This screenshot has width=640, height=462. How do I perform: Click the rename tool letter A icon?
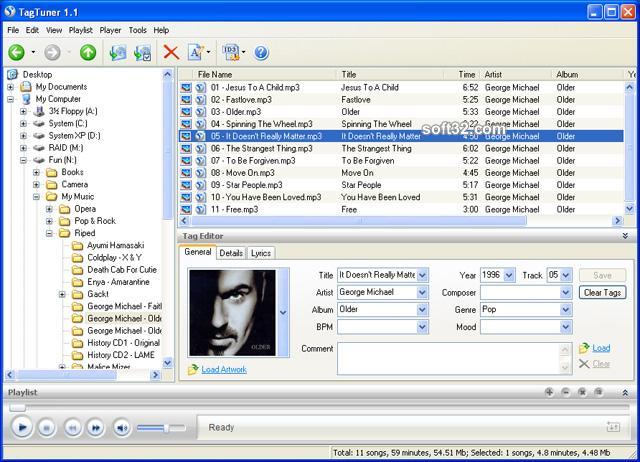click(x=195, y=52)
